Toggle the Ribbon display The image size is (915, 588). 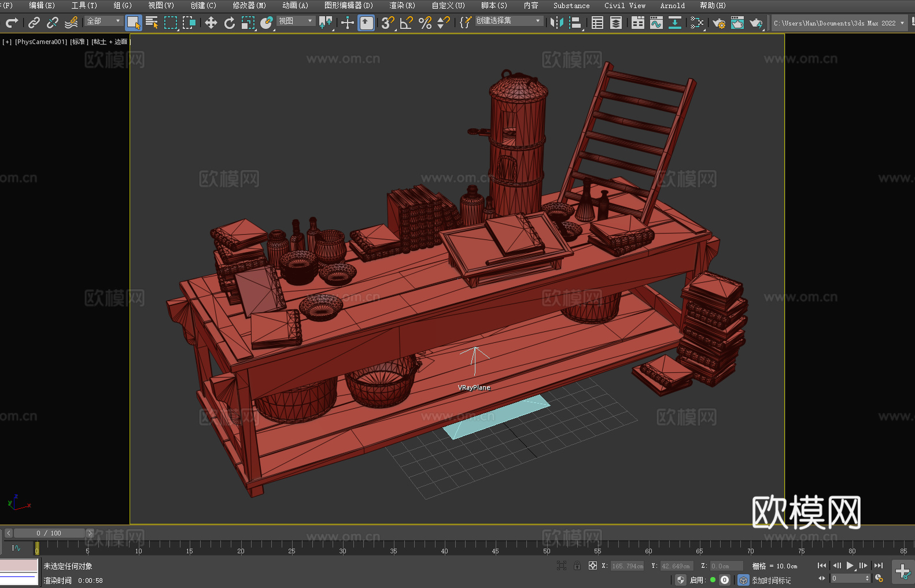click(x=638, y=23)
